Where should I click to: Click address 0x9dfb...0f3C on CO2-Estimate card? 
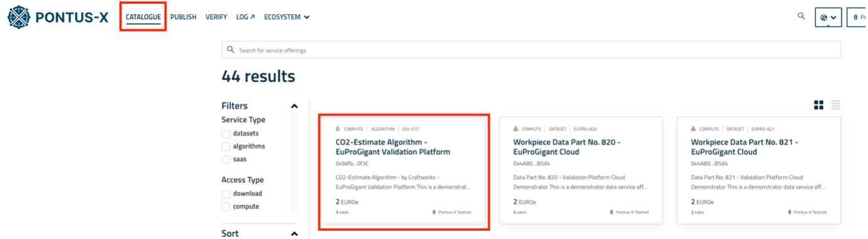[352, 164]
